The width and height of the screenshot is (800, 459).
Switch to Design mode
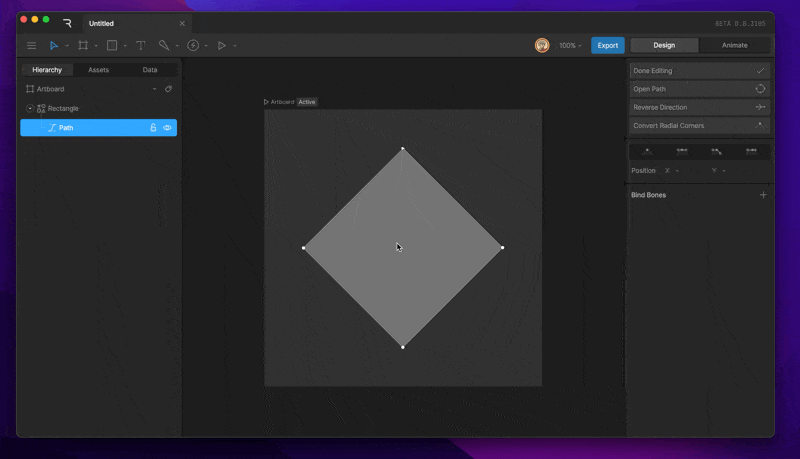click(x=664, y=45)
